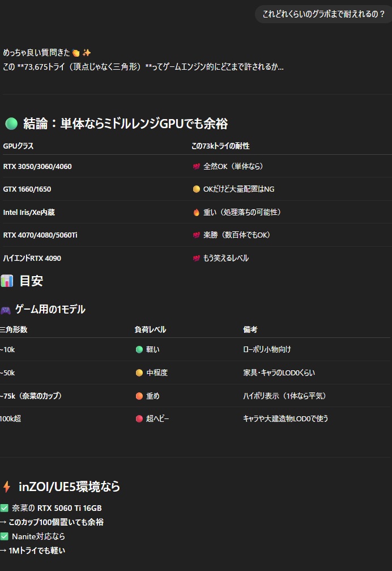The width and height of the screenshot is (392, 571).
Task: Click the user message bubble これどれくらいのグラボまで耐えれるの？
Action: tap(323, 14)
